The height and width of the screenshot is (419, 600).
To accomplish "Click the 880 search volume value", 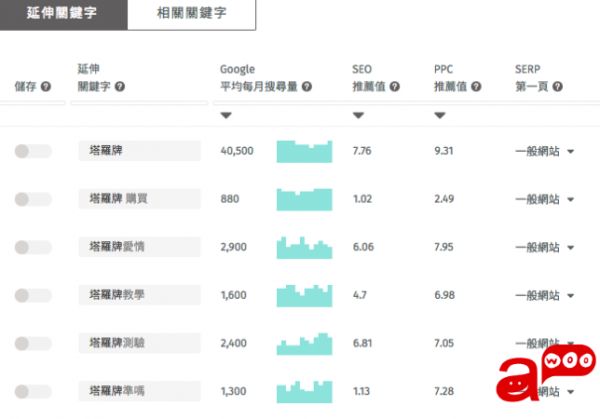I will 230,199.
